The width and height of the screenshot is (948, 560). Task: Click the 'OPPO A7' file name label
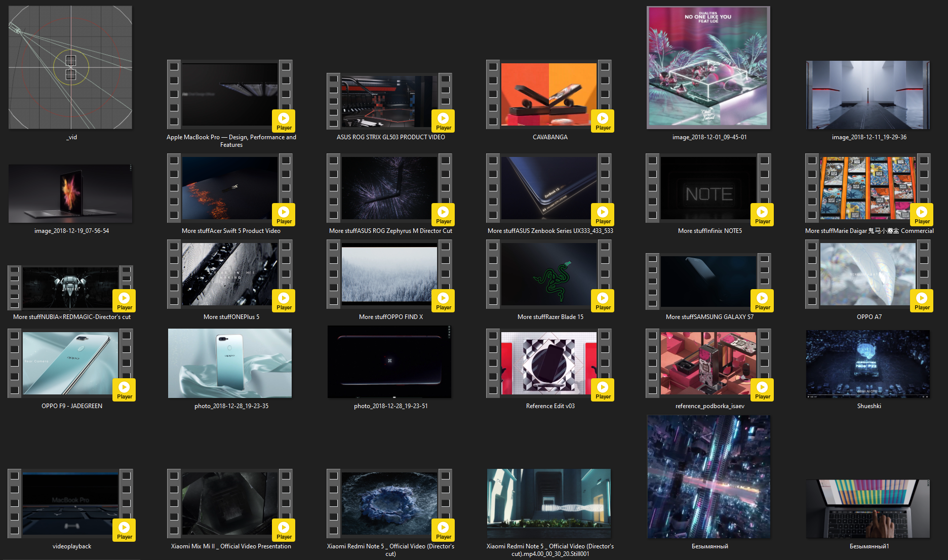[869, 317]
